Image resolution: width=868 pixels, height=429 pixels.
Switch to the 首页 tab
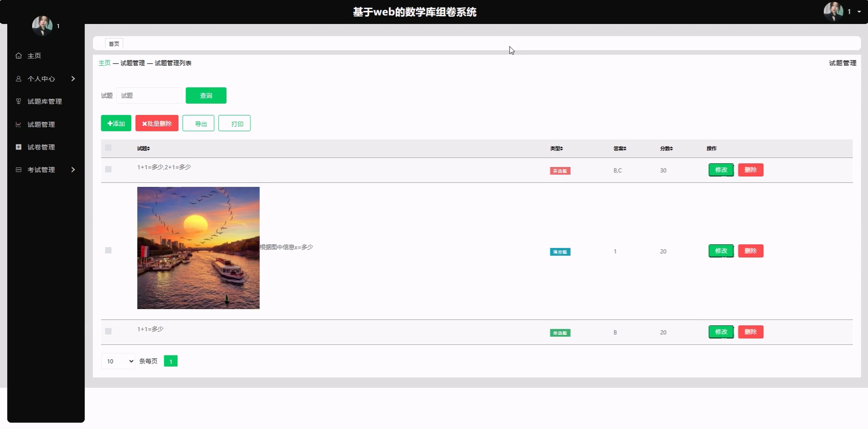(114, 44)
